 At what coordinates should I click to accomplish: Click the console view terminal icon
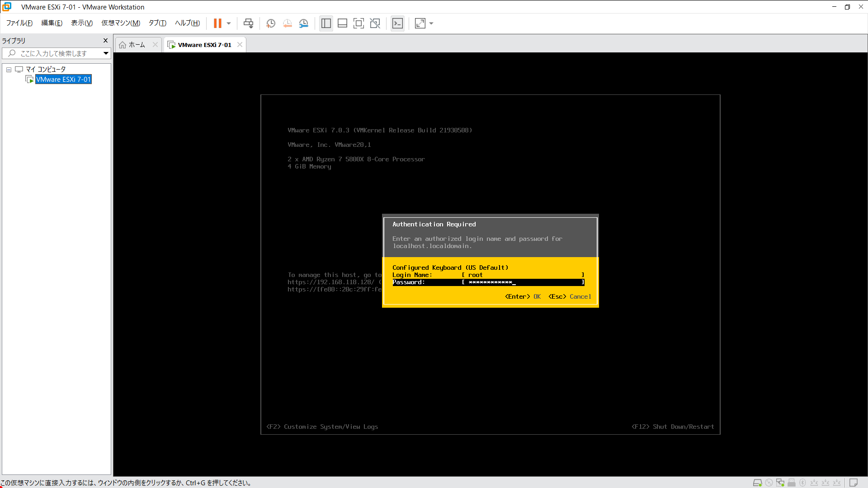(397, 23)
